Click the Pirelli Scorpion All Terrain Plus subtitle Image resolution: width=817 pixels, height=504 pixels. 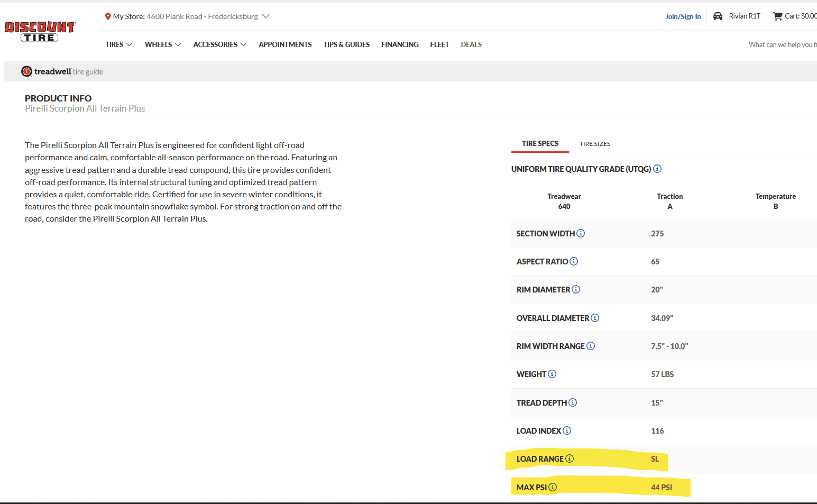click(x=85, y=108)
